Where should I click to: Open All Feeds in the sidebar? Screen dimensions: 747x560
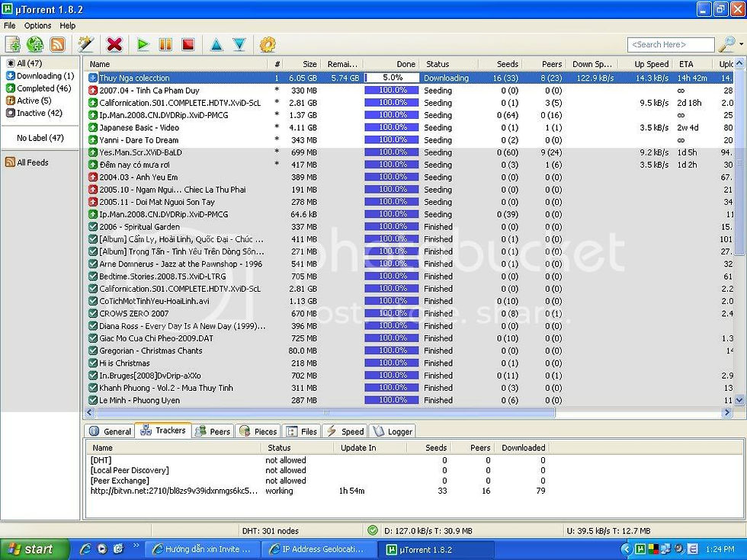[x=27, y=162]
